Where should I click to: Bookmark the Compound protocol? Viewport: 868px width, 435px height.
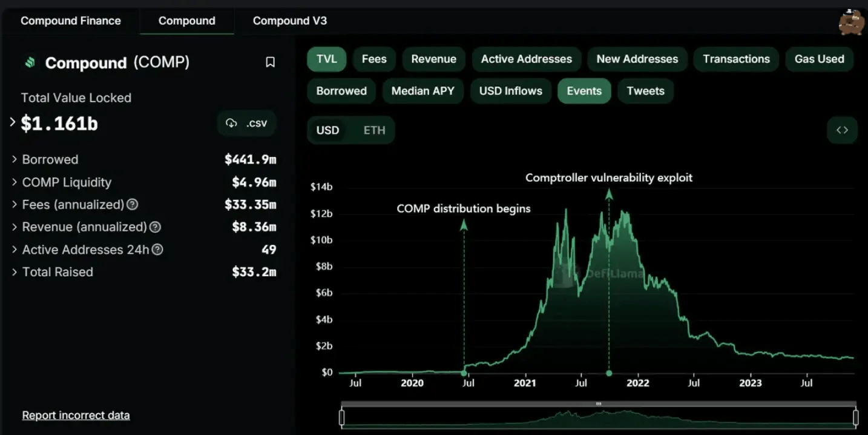271,62
